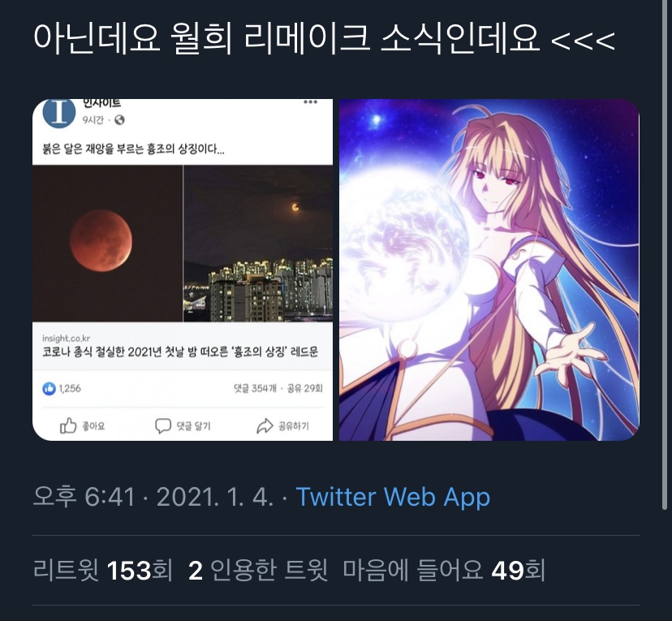Screen dimensions: 672x621
Task: Click the red moon photo
Action: click(x=101, y=241)
